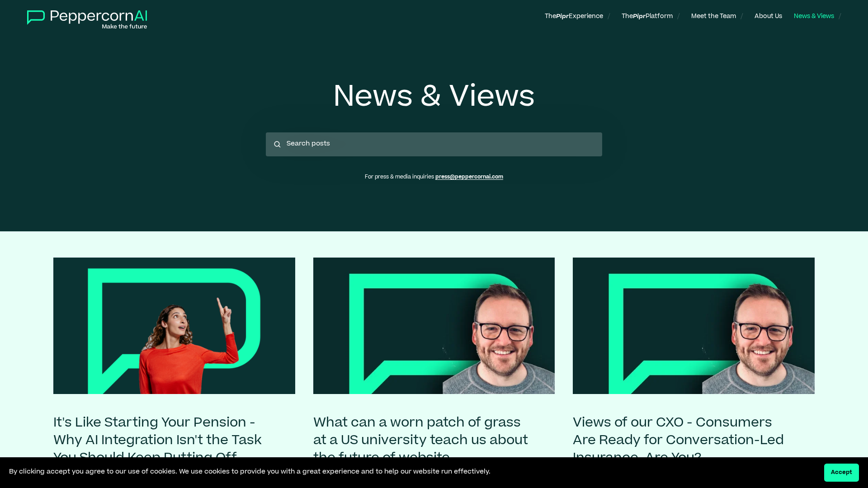The height and width of the screenshot is (488, 868).
Task: Expand submenu slash beside Meet the Team
Action: [x=741, y=17]
